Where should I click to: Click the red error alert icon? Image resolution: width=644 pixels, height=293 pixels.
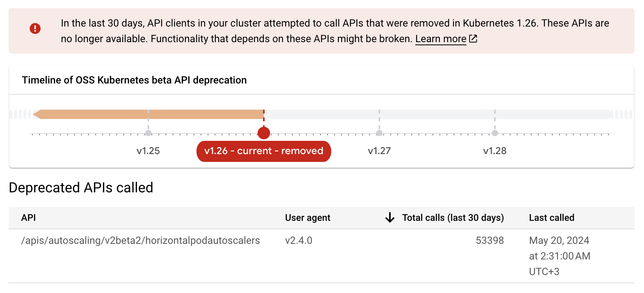[35, 28]
